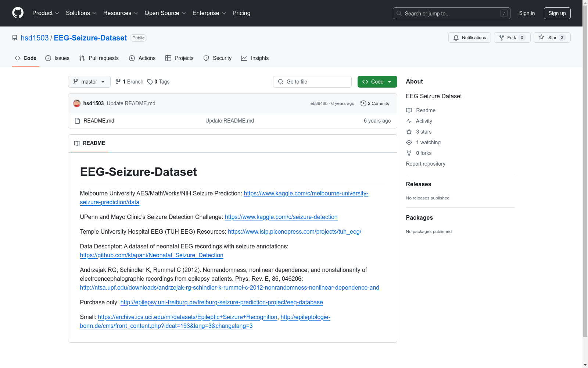Viewport: 588px width, 368px height.
Task: Click the Go to file search icon
Action: 281,82
